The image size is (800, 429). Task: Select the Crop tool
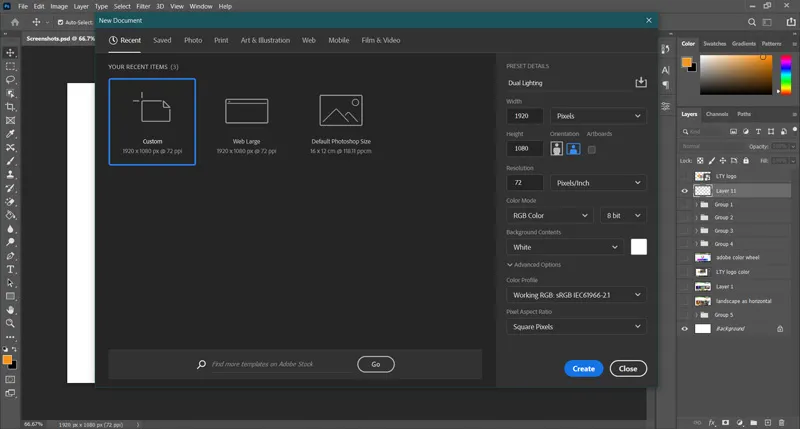point(10,107)
